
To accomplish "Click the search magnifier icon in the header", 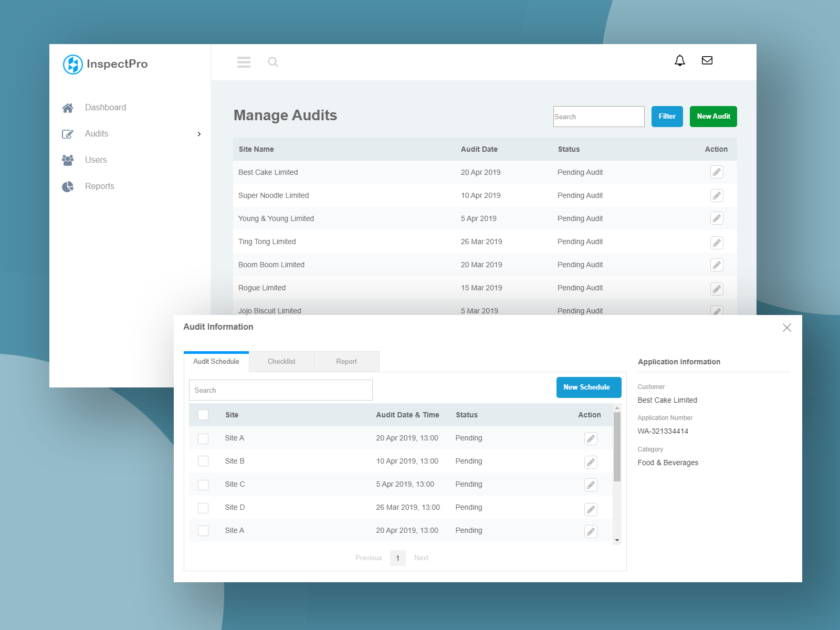I will coord(273,62).
